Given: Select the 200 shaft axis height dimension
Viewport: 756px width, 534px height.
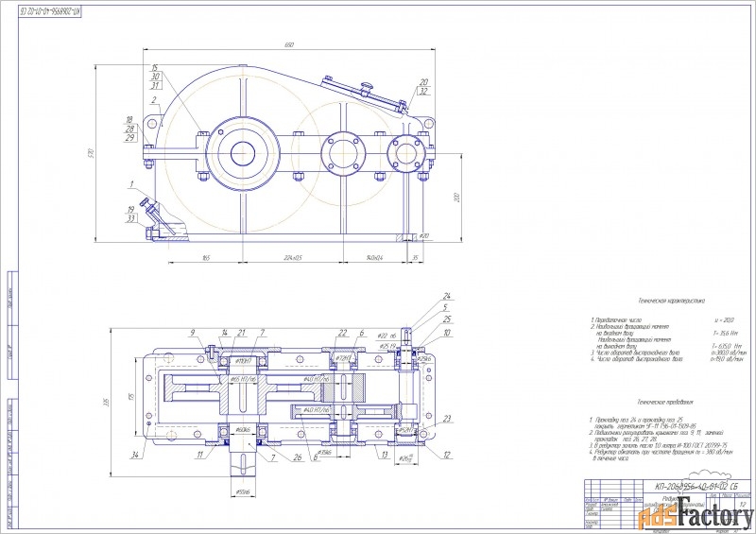Looking at the screenshot, I should click(x=457, y=198).
